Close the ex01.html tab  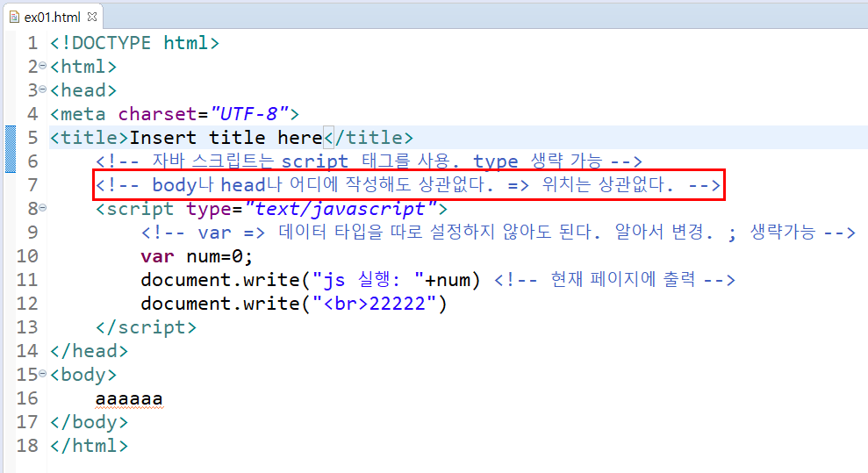92,18
